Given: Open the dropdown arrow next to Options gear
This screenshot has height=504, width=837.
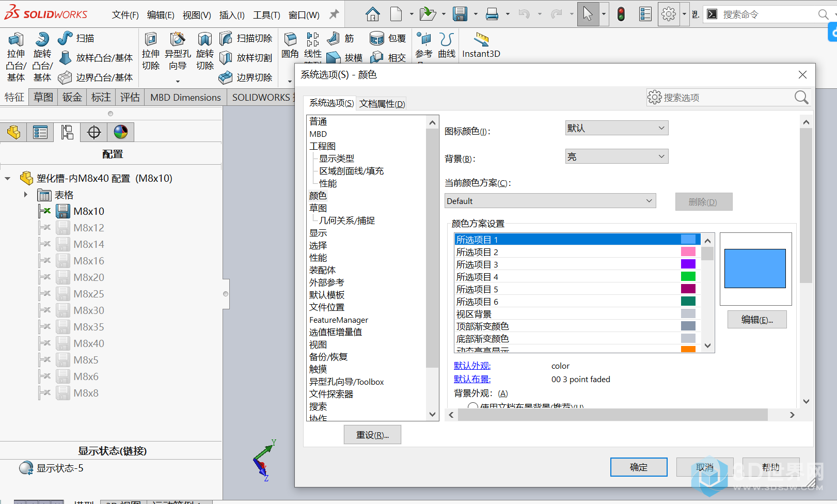Looking at the screenshot, I should click(684, 14).
